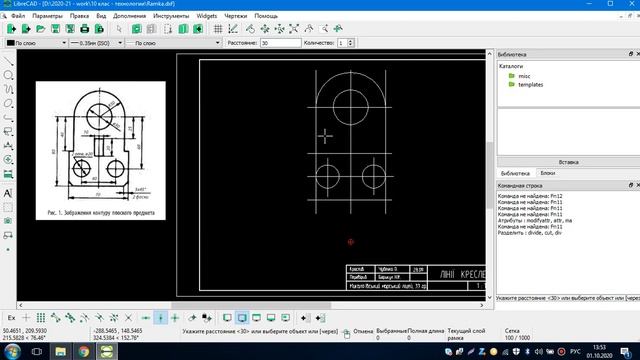The width and height of the screenshot is (640, 360).
Task: Open the Инструменты menu
Action: click(171, 16)
